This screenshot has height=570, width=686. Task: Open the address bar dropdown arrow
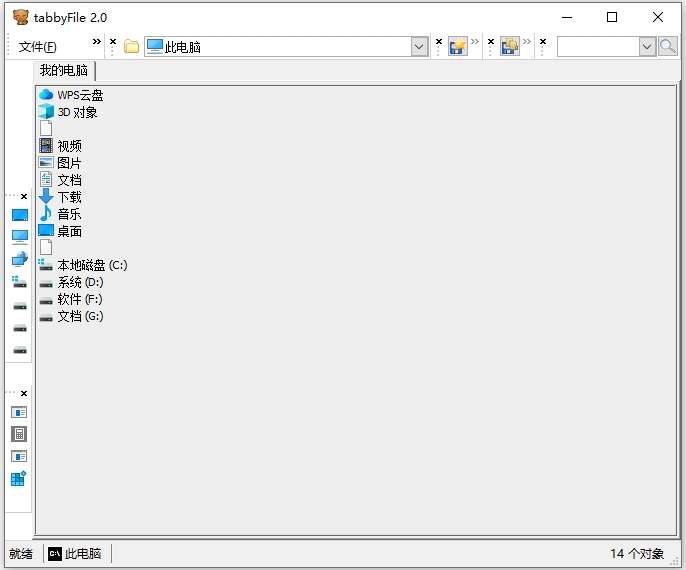point(419,46)
